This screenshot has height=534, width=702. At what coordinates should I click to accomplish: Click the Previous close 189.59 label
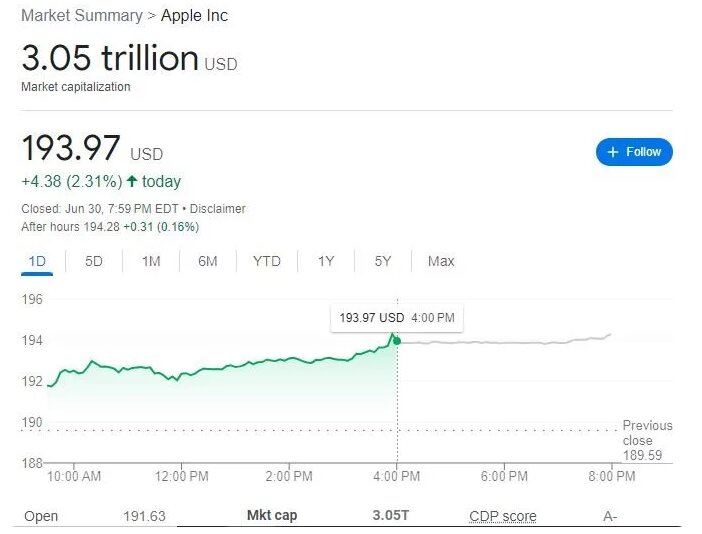[647, 440]
